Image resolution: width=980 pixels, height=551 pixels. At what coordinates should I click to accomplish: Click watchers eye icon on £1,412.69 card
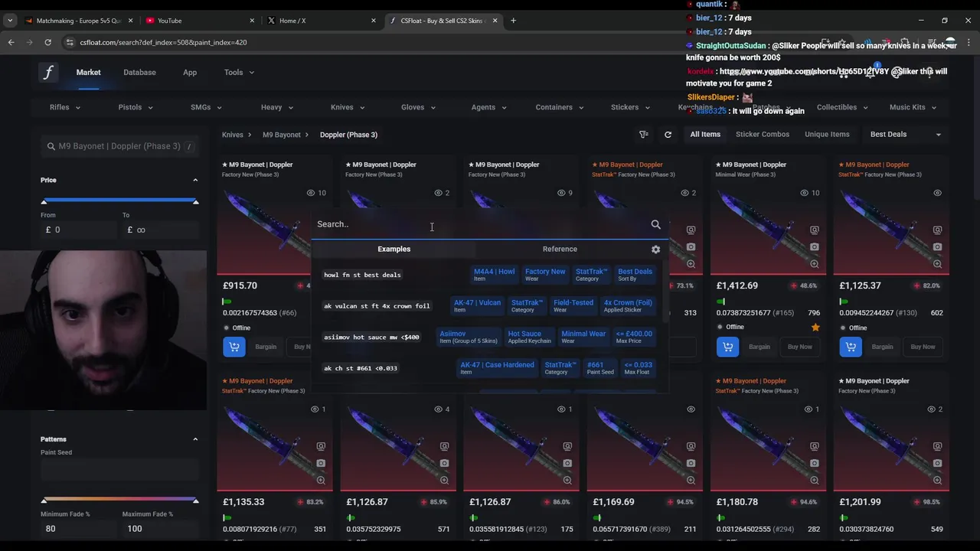pyautogui.click(x=804, y=193)
